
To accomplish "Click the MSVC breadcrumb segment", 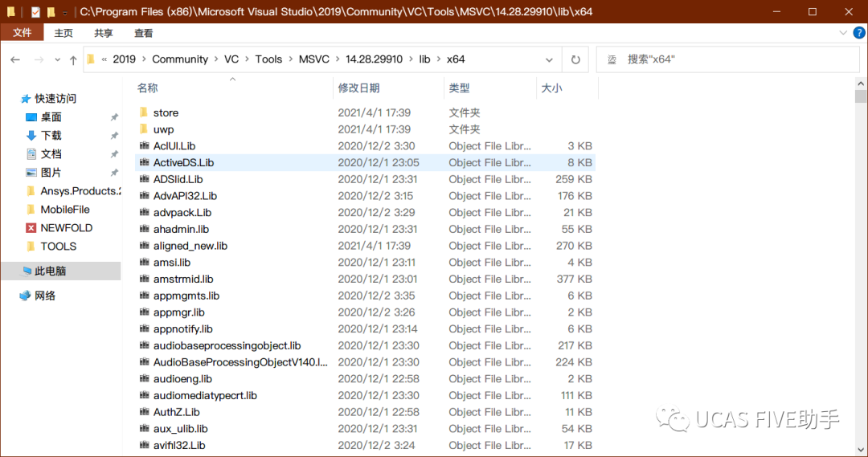I will point(314,59).
